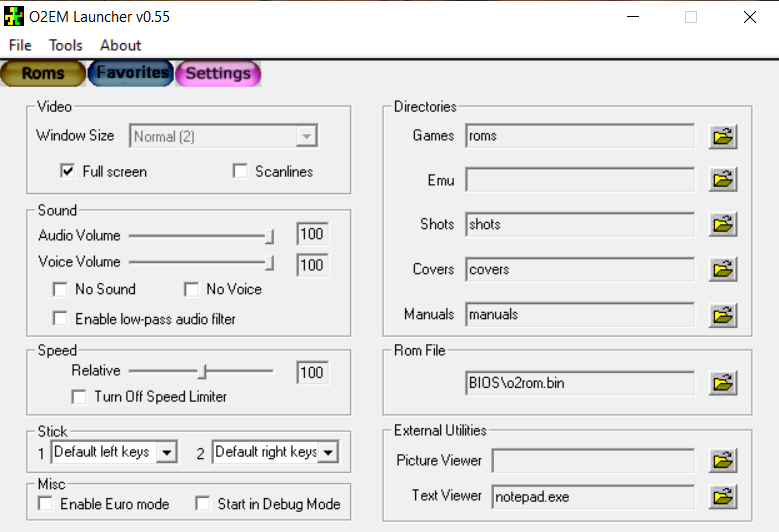The width and height of the screenshot is (779, 532).
Task: Open the Tools menu
Action: (x=66, y=45)
